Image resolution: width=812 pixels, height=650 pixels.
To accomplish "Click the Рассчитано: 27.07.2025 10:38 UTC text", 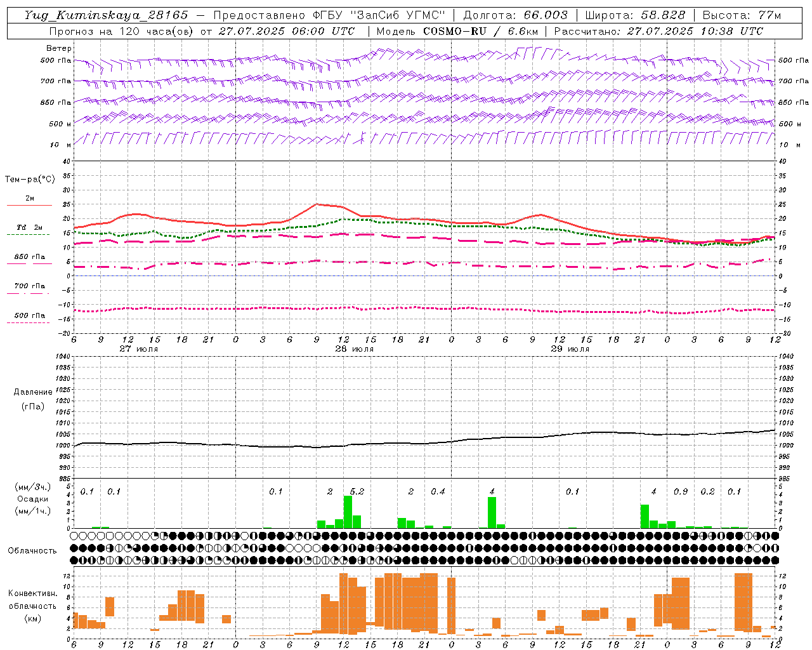I will tap(658, 31).
